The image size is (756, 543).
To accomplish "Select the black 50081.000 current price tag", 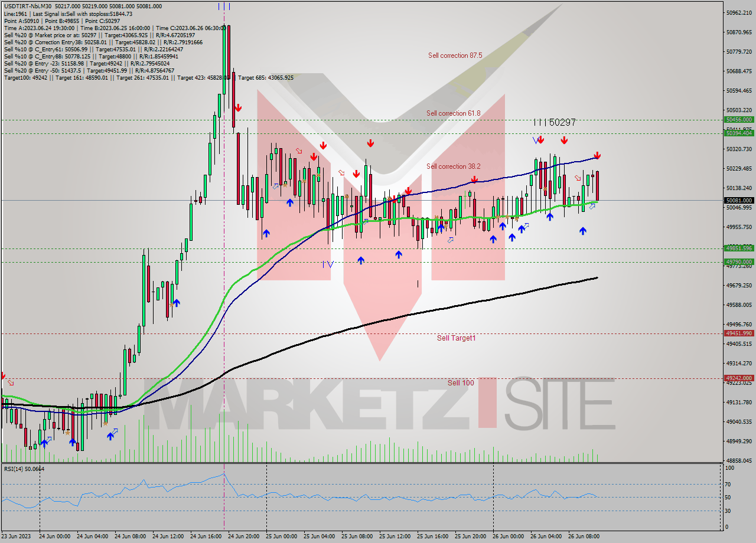I will (x=738, y=201).
